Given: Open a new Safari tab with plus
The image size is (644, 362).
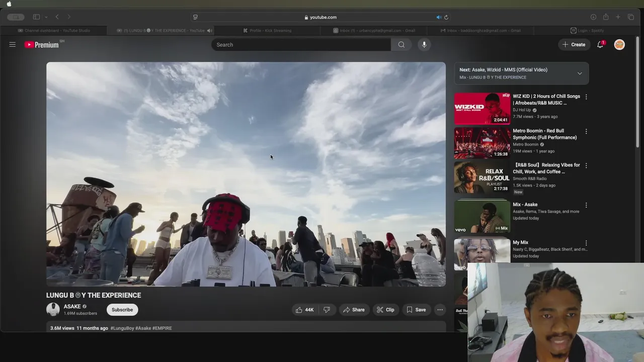Looking at the screenshot, I should pos(618,17).
